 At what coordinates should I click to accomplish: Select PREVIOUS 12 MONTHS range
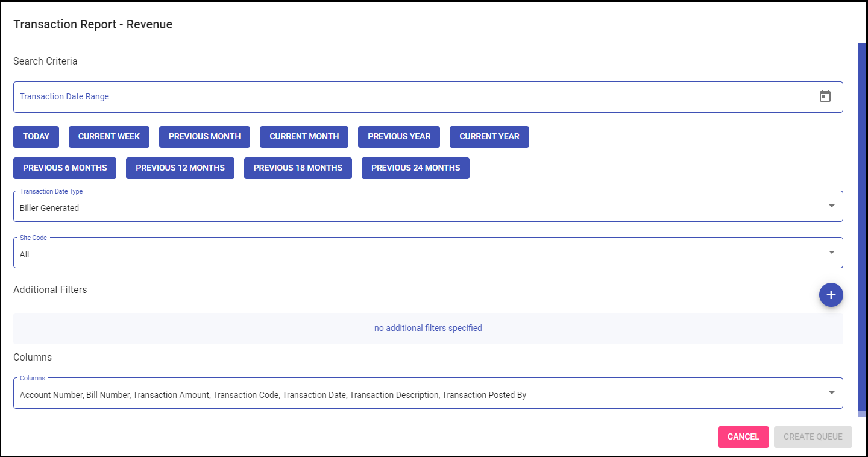180,168
